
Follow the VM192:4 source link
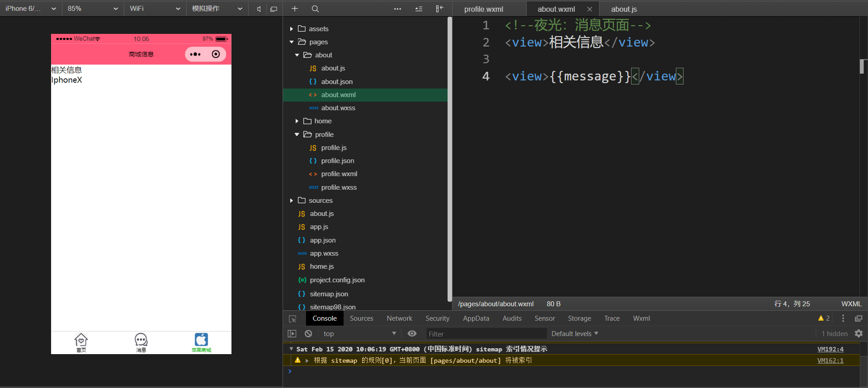830,349
